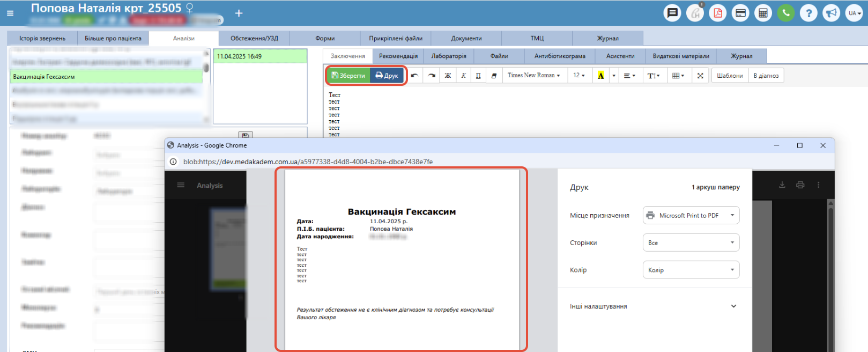This screenshot has width=868, height=352.
Task: Open the Антибіотикограма sub-tab
Action: coord(560,56)
